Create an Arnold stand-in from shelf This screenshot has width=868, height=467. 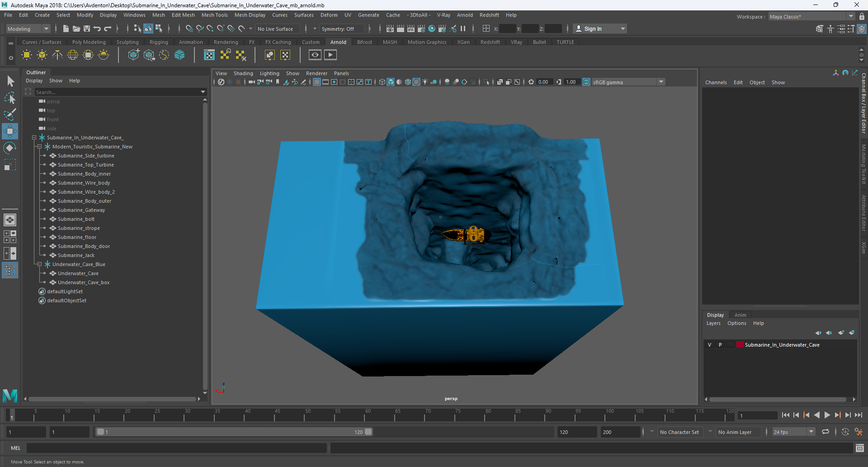point(133,55)
